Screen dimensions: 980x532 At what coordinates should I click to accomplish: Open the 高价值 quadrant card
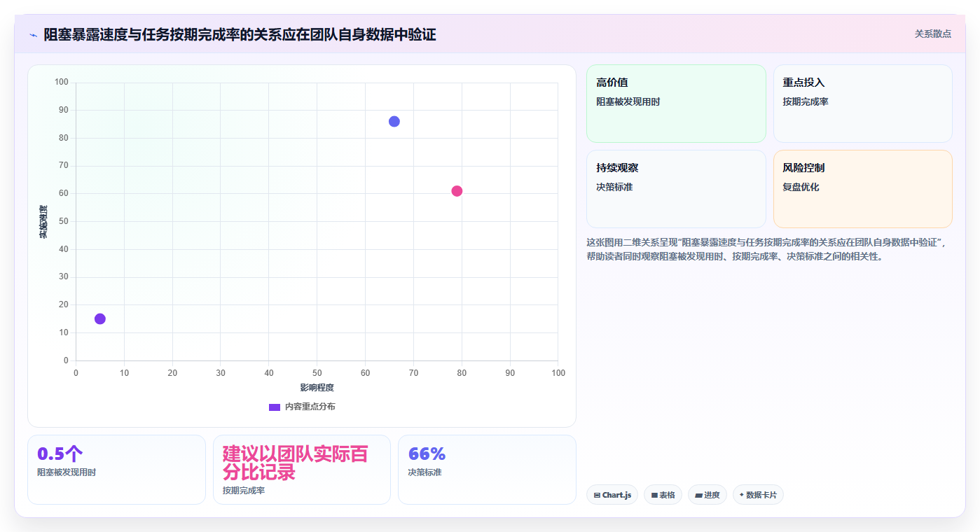click(676, 104)
